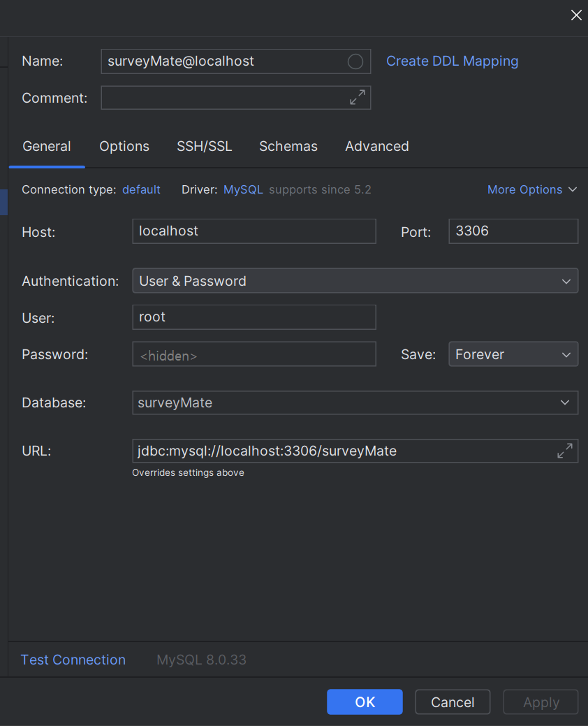Open the Advanced tab
Image resolution: width=588 pixels, height=726 pixels.
pyautogui.click(x=377, y=147)
